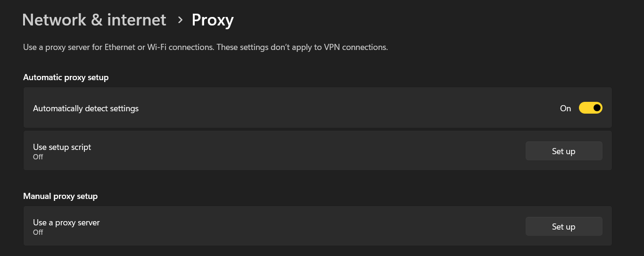Click the Automatic proxy setup heading
Image resolution: width=644 pixels, height=256 pixels.
66,77
